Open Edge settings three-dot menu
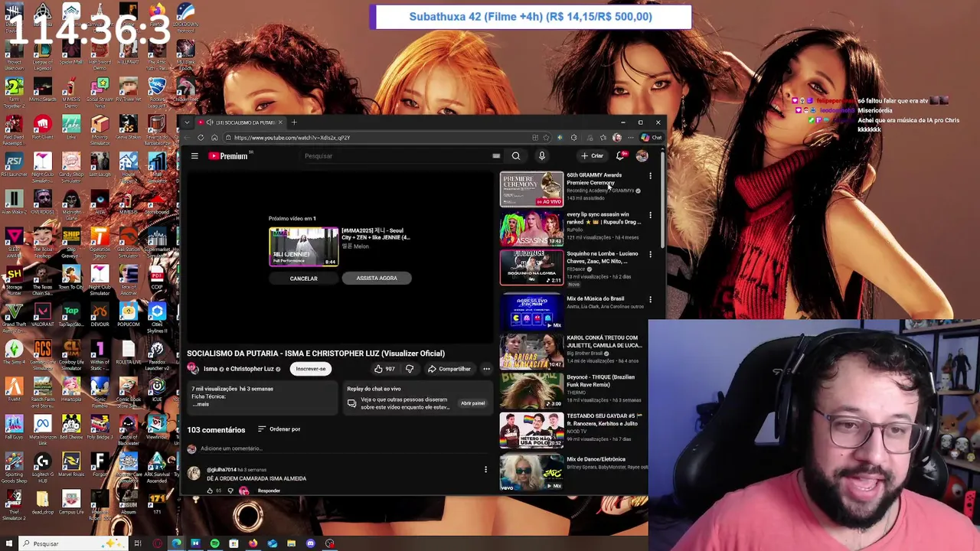980x551 pixels. point(630,138)
